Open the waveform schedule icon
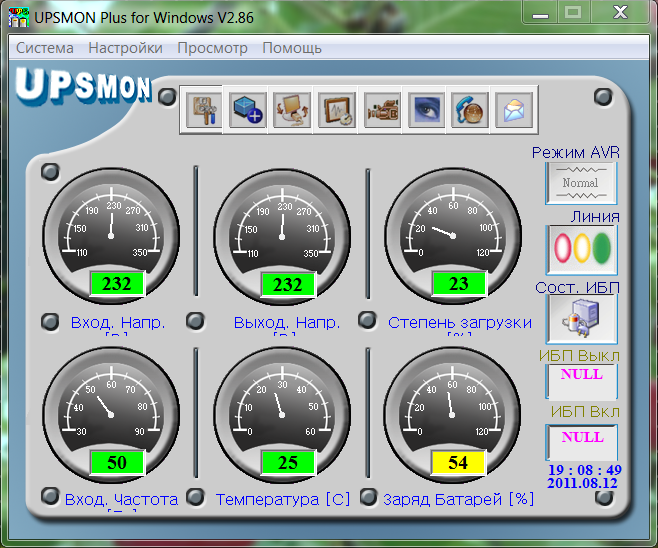 (337, 110)
